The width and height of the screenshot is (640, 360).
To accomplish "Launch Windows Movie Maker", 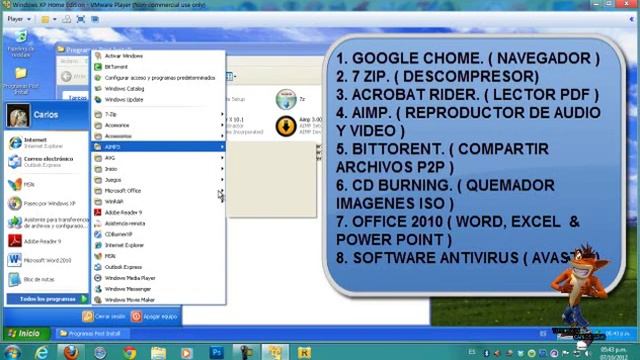I will [158, 300].
